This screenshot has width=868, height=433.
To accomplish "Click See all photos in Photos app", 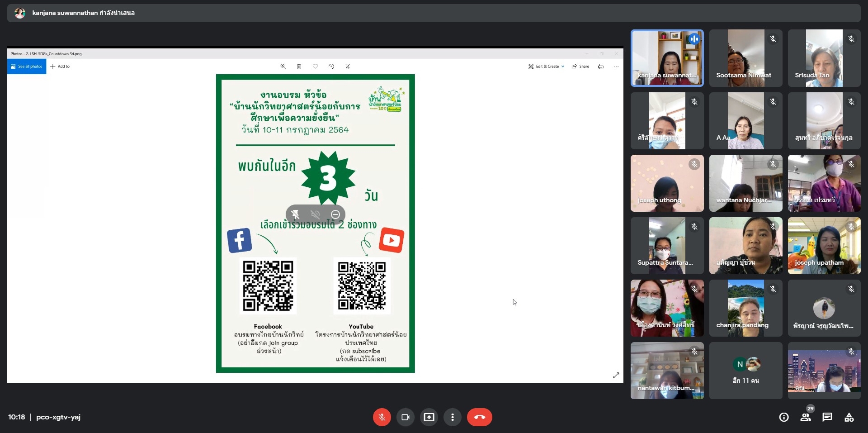I will (x=27, y=67).
